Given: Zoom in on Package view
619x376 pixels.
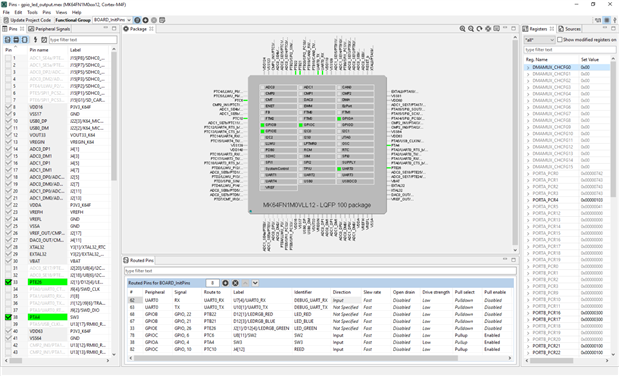Looking at the screenshot, I should click(462, 29).
